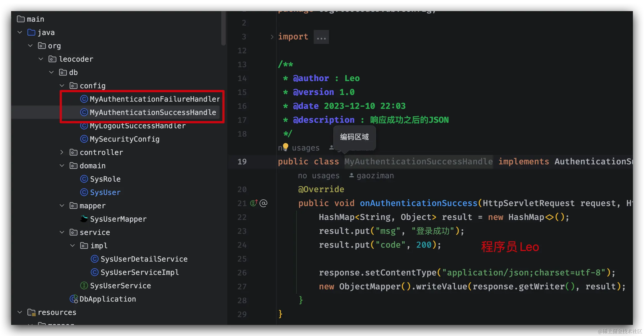Image resolution: width=644 pixels, height=336 pixels.
Task: Click the @ gutter icon on line 21
Action: 263,203
